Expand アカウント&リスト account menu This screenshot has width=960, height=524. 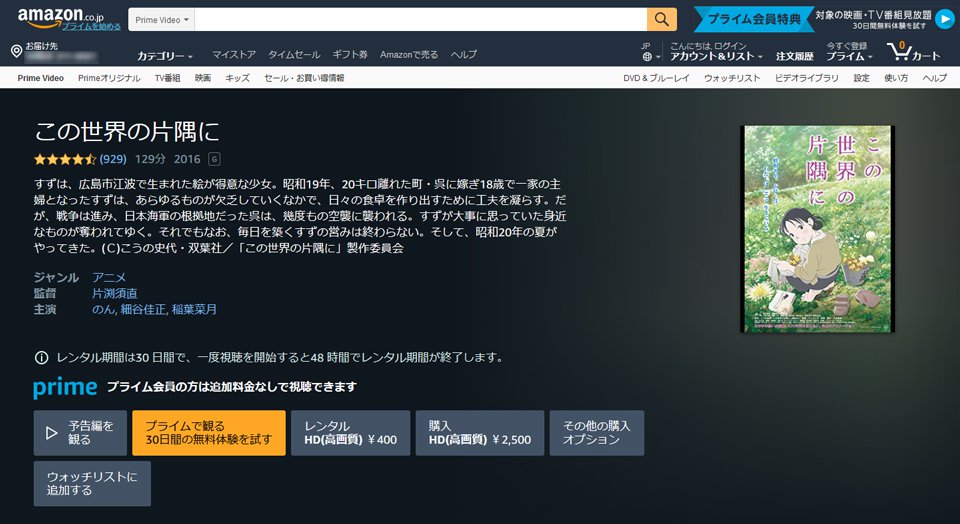coord(716,57)
